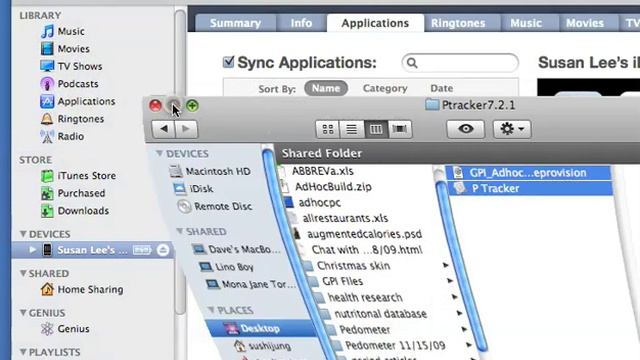Select Remote Disc in Finder sidebar
640x360 pixels.
tap(215, 207)
